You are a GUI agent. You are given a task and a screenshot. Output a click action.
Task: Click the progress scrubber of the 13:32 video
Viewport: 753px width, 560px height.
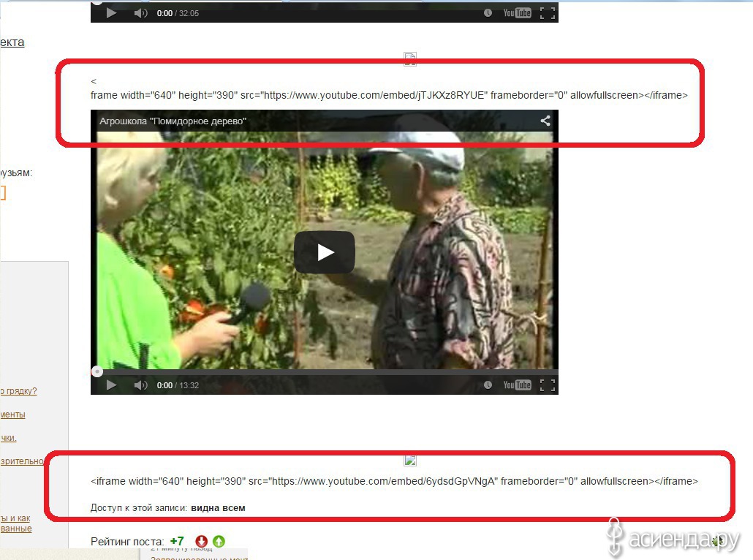(97, 371)
